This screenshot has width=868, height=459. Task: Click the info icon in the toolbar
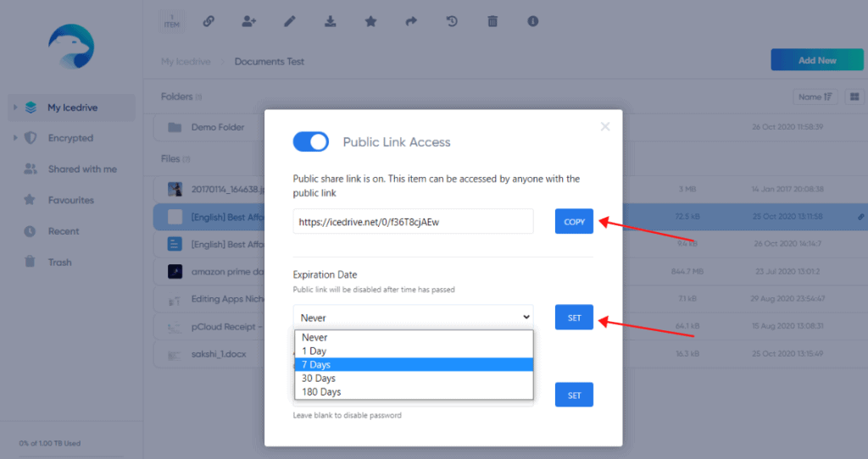coord(532,21)
